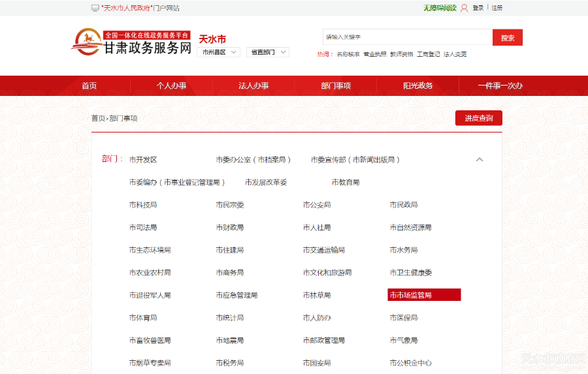Click the Gansu government service site logo
This screenshot has height=374, width=588.
[x=131, y=42]
